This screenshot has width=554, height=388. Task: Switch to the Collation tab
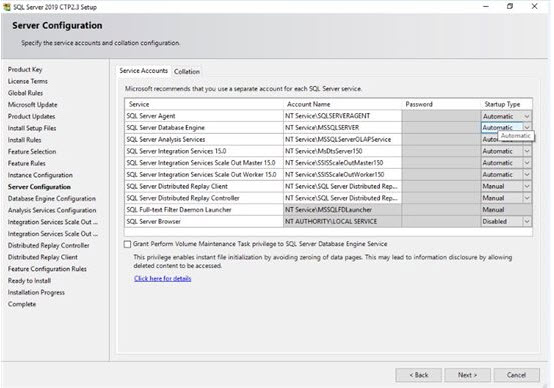click(187, 71)
